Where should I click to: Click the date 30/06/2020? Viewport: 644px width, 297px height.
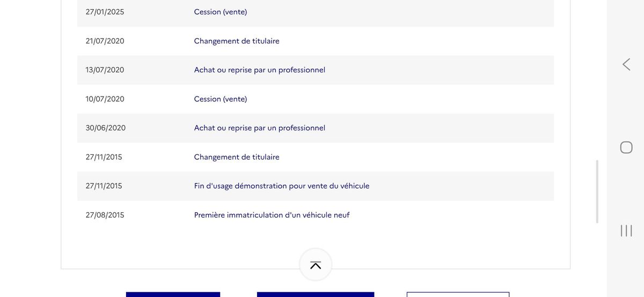pyautogui.click(x=106, y=128)
